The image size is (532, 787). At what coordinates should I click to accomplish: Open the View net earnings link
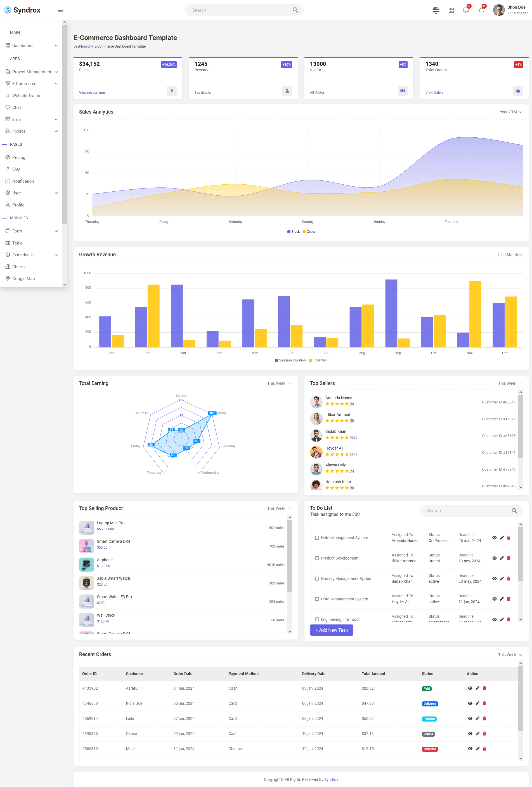[x=92, y=92]
